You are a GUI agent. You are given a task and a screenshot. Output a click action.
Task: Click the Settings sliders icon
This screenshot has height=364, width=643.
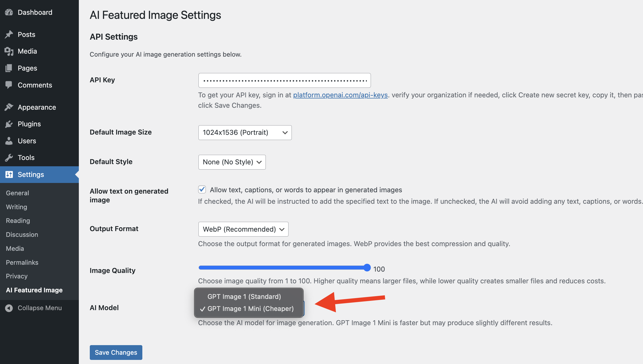pos(9,174)
